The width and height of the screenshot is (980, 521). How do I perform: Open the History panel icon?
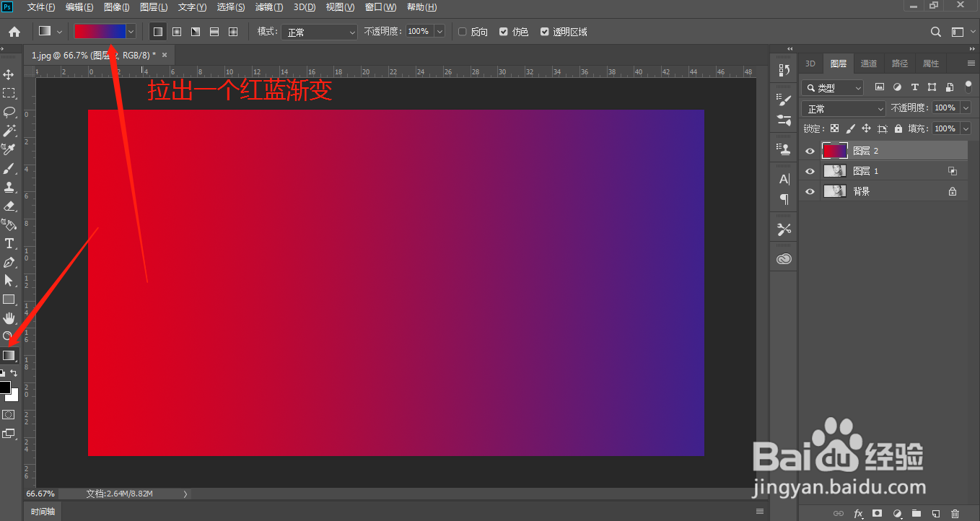click(x=784, y=70)
